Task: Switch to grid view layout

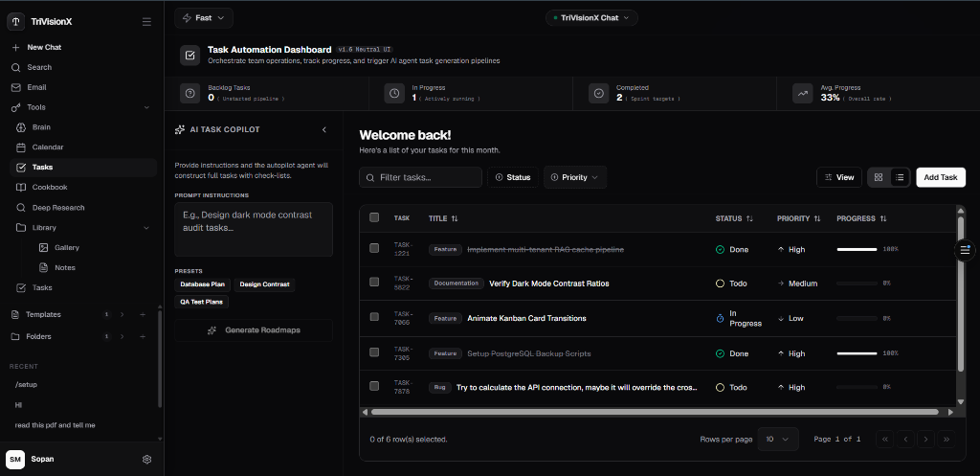Action: (x=879, y=177)
